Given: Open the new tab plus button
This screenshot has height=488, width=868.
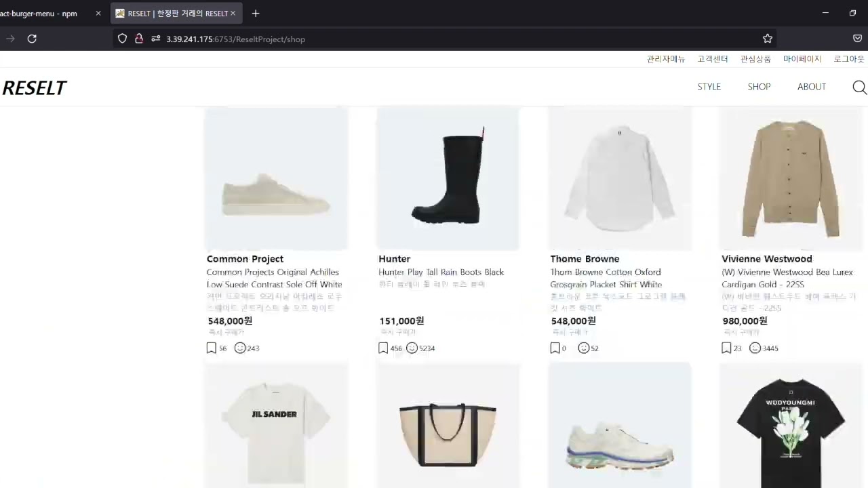Looking at the screenshot, I should click(256, 13).
